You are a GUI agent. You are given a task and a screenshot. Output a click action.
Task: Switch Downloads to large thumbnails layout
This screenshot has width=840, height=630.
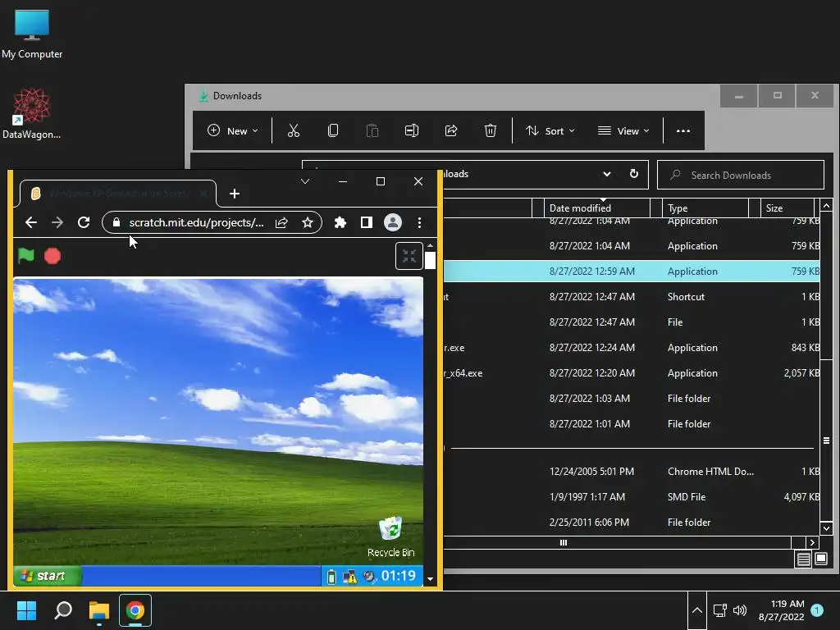pos(821,559)
